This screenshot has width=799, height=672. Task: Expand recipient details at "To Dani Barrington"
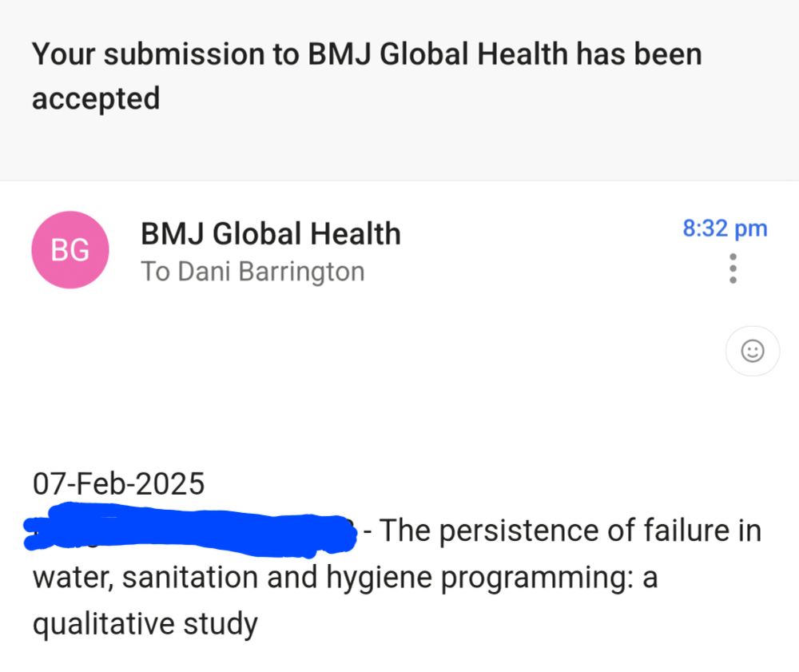click(x=252, y=272)
